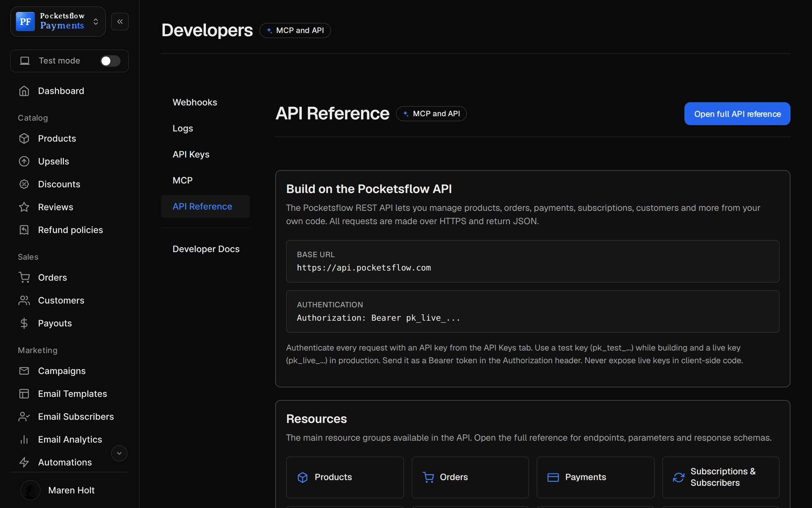Screen dimensions: 812x508
Task: Click the Discounts badge icon
Action: pyautogui.click(x=24, y=184)
